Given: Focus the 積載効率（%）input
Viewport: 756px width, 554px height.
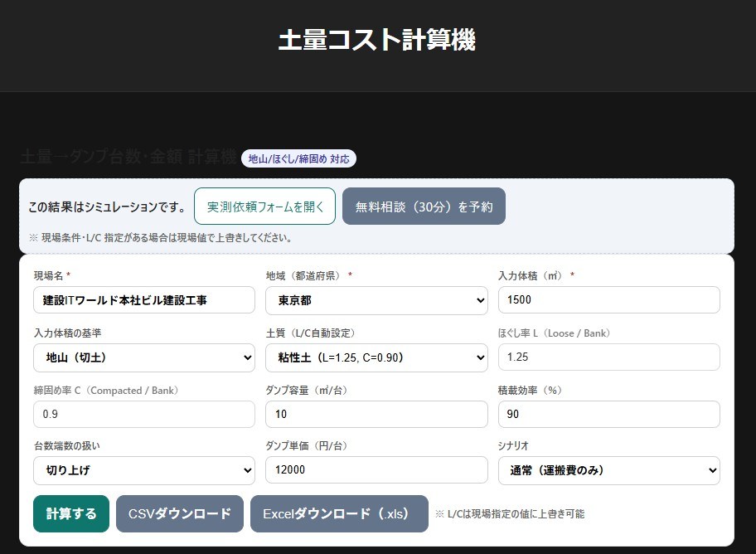Looking at the screenshot, I should click(608, 414).
